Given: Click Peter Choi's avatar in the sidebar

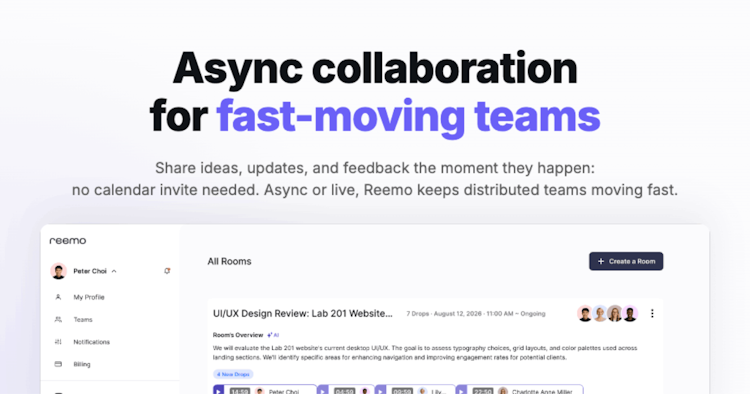Looking at the screenshot, I should tap(58, 271).
